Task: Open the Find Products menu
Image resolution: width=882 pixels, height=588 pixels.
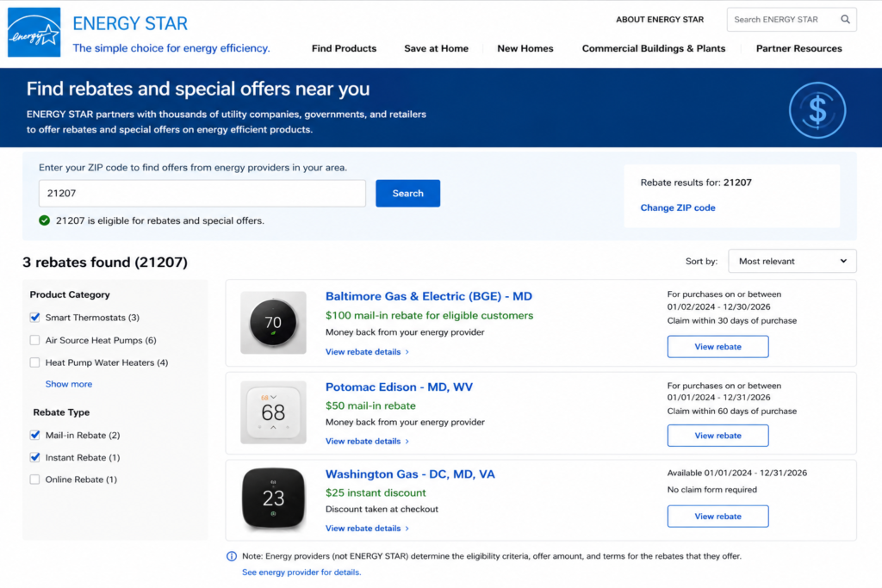Action: coord(344,48)
